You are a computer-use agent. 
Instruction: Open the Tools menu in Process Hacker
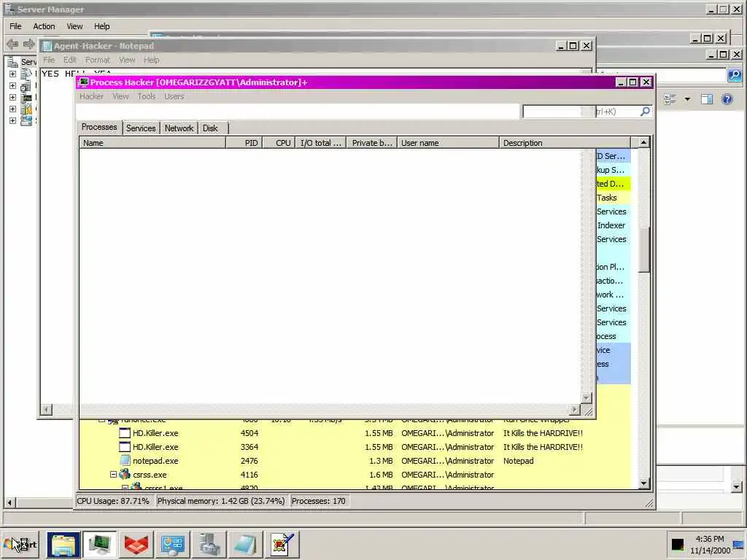[x=147, y=96]
